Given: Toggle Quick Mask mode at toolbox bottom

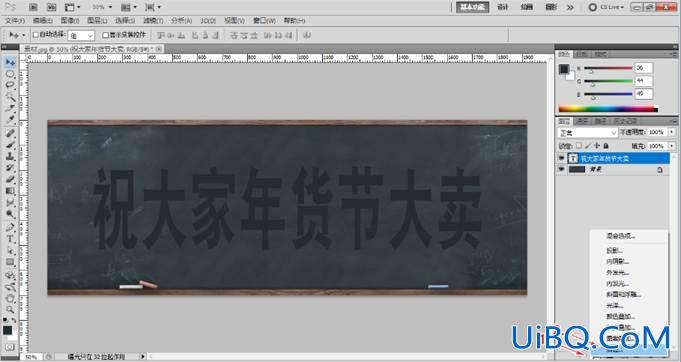Looking at the screenshot, I should click(x=10, y=347).
